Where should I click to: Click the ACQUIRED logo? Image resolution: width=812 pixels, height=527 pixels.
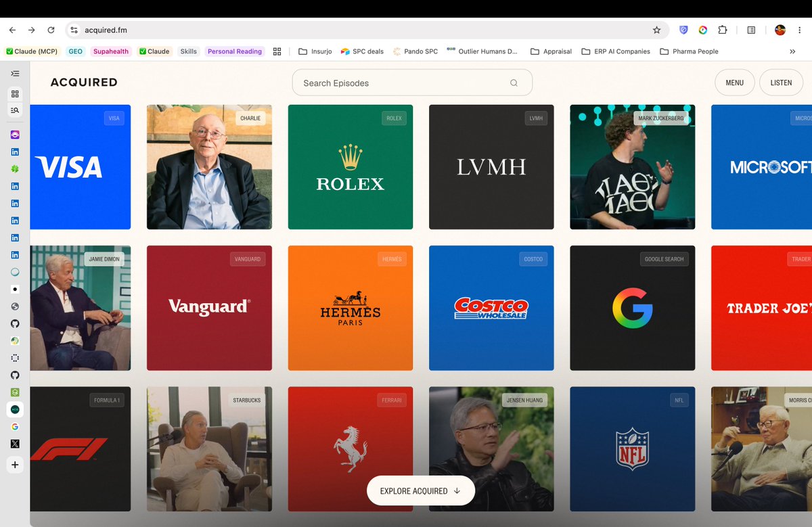pyautogui.click(x=84, y=83)
